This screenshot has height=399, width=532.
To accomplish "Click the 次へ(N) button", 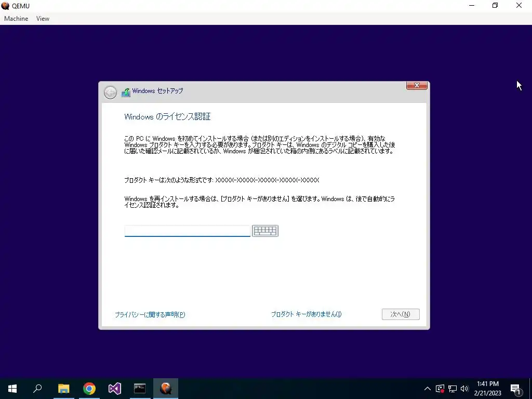I will point(401,314).
